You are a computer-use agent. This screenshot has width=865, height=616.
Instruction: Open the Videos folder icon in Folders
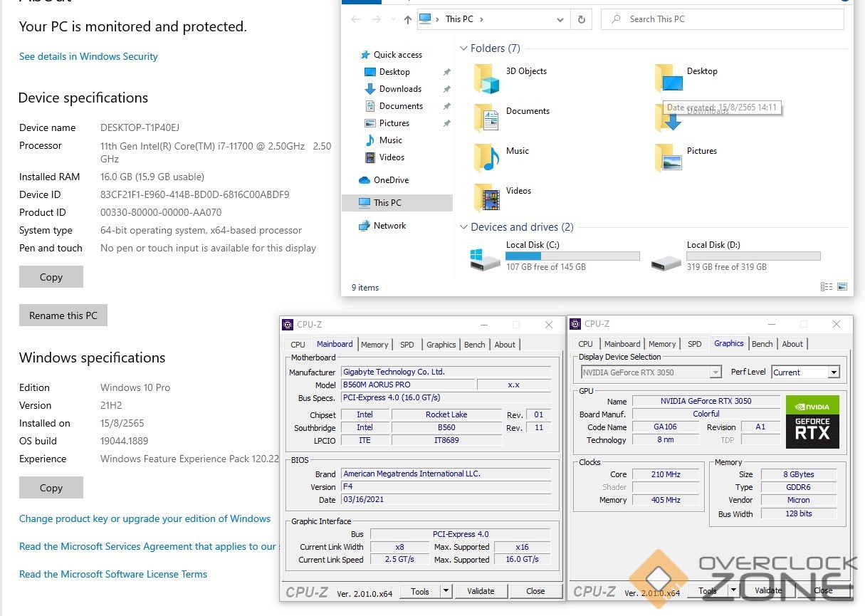[488, 198]
